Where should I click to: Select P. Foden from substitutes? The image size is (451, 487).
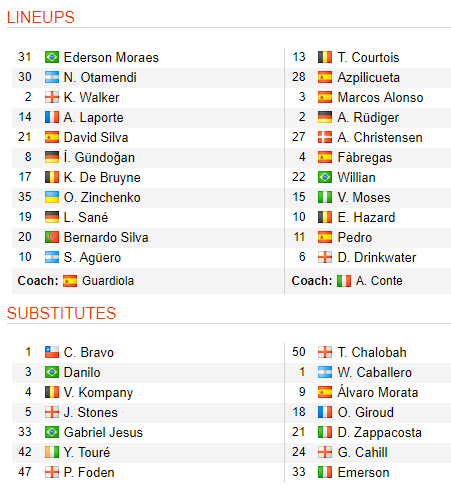click(89, 472)
